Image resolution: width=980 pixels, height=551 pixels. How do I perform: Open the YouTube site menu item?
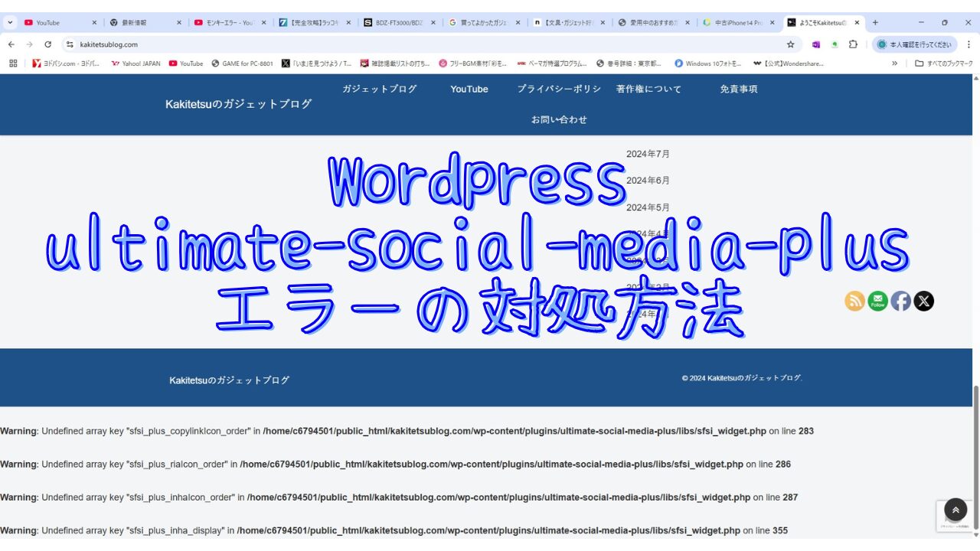[x=469, y=89]
